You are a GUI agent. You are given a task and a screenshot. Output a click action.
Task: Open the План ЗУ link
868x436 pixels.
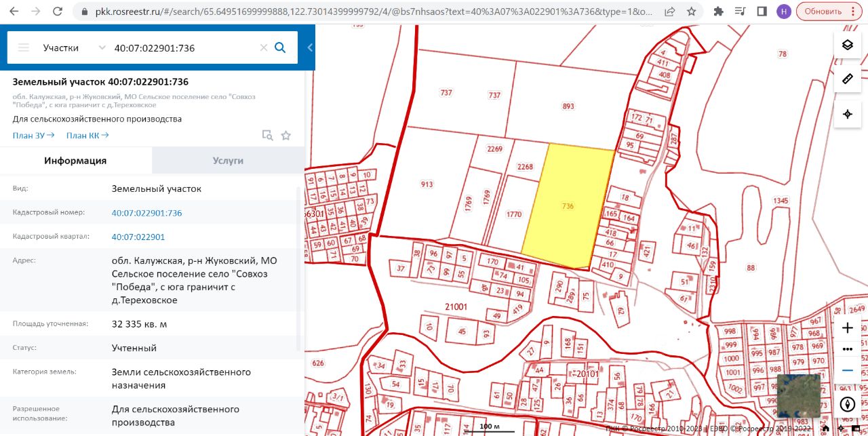tap(33, 135)
